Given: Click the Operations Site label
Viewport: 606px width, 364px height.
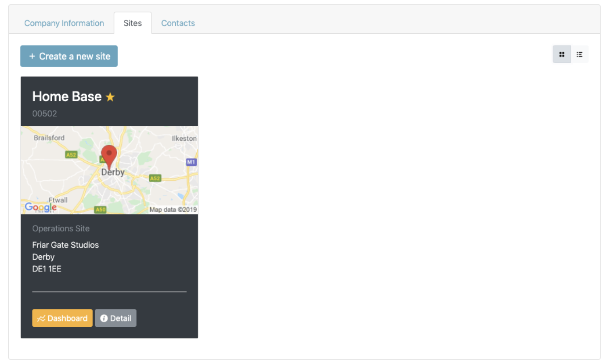Looking at the screenshot, I should click(61, 228).
